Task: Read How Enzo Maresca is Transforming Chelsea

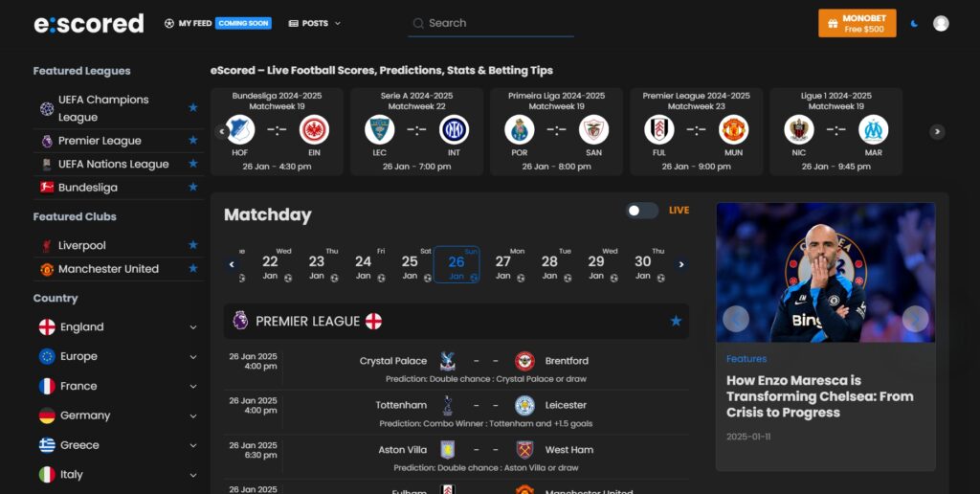Action: click(820, 396)
